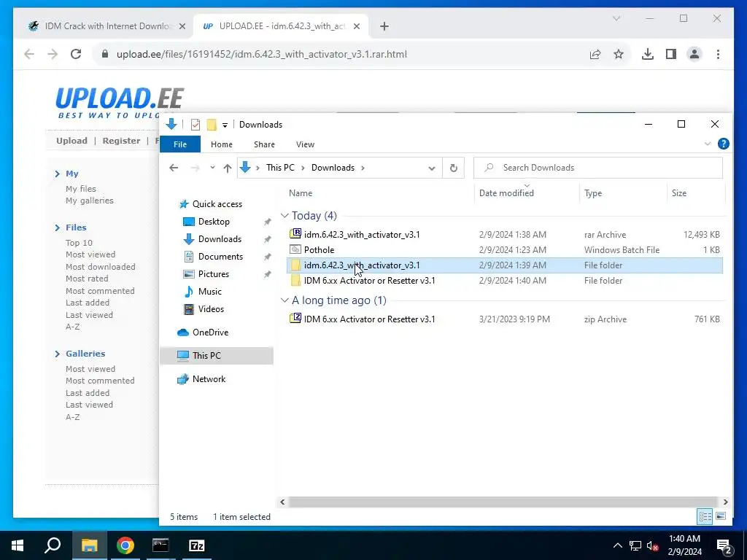Open the Start menu
The width and height of the screenshot is (747, 560).
click(x=18, y=545)
